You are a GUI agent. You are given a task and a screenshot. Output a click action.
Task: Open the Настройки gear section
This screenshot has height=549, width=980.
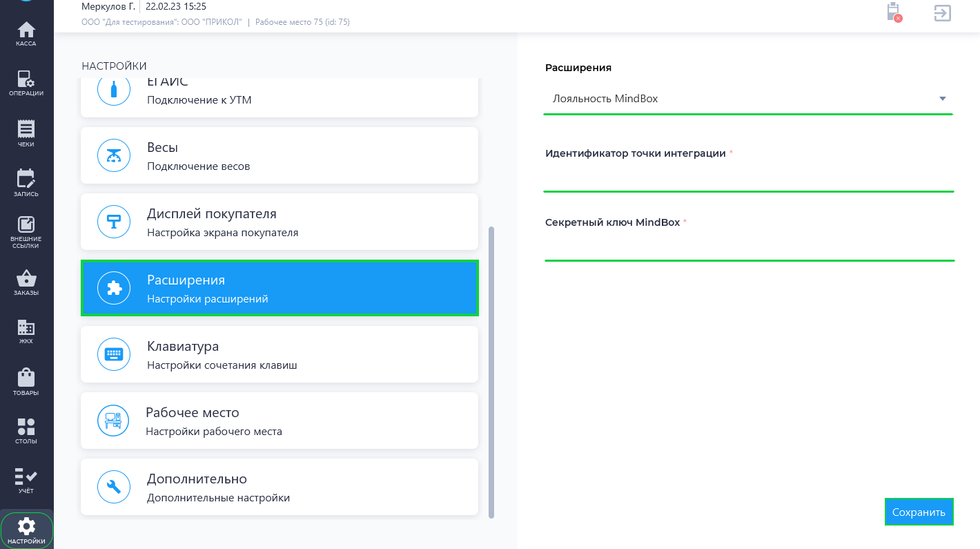pos(26,530)
